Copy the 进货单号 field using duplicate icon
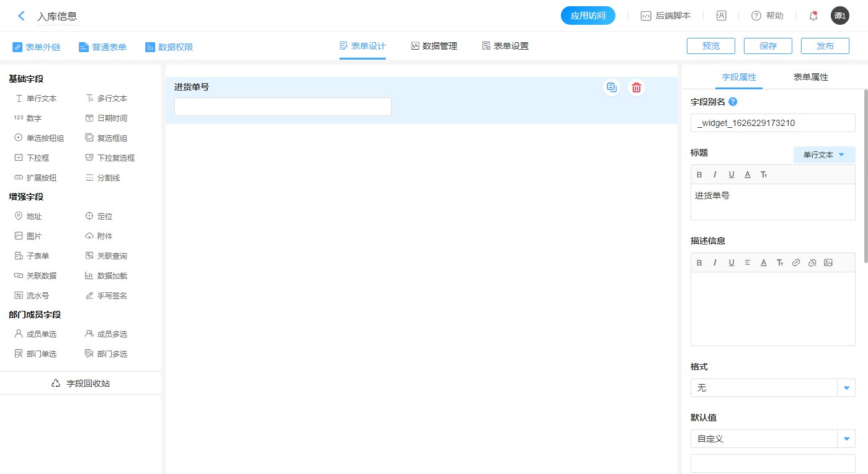Screen dimensions: 868x474 tap(612, 87)
